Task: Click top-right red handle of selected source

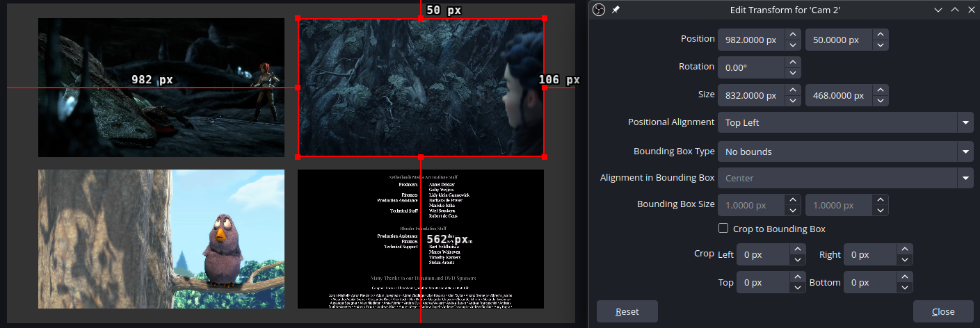Action: coord(544,19)
